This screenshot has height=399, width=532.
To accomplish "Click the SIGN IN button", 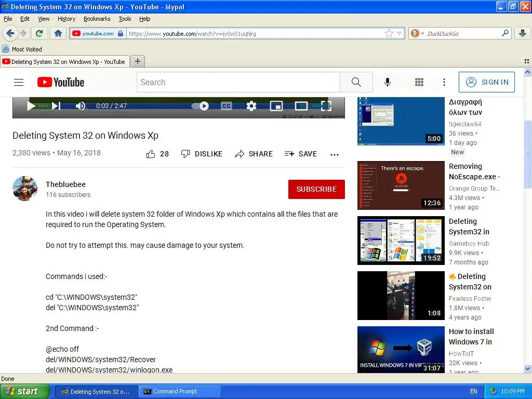I will coord(486,82).
